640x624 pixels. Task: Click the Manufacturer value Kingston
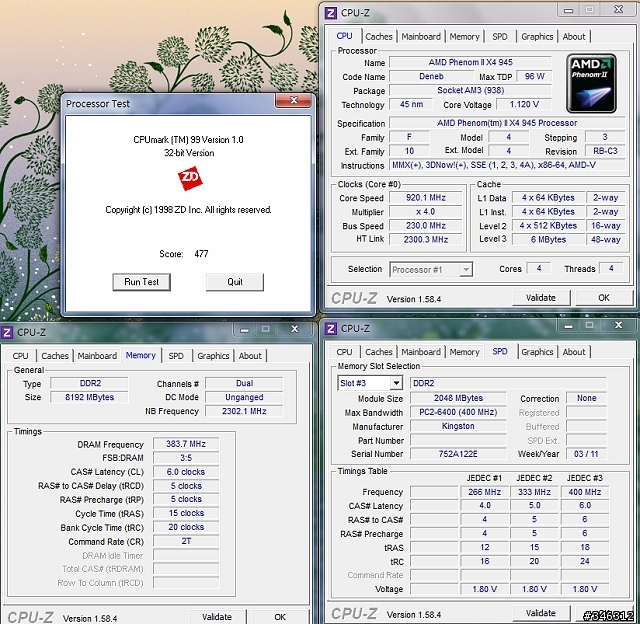458,426
